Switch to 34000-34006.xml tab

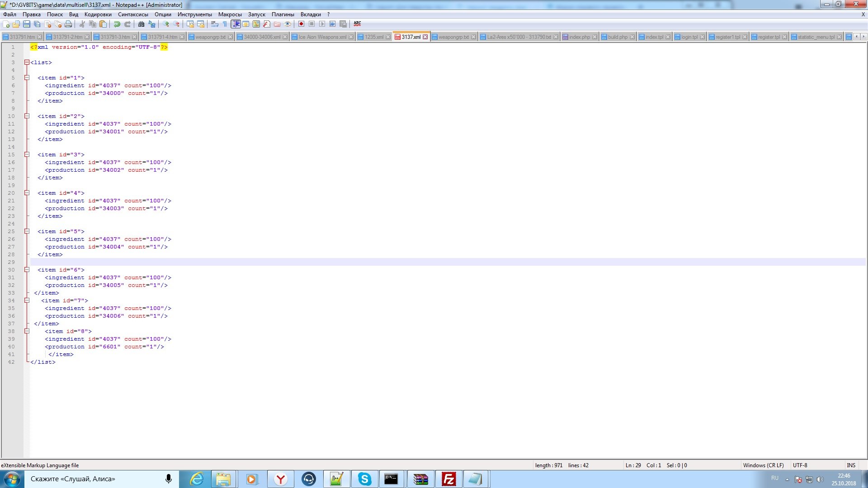coord(262,37)
